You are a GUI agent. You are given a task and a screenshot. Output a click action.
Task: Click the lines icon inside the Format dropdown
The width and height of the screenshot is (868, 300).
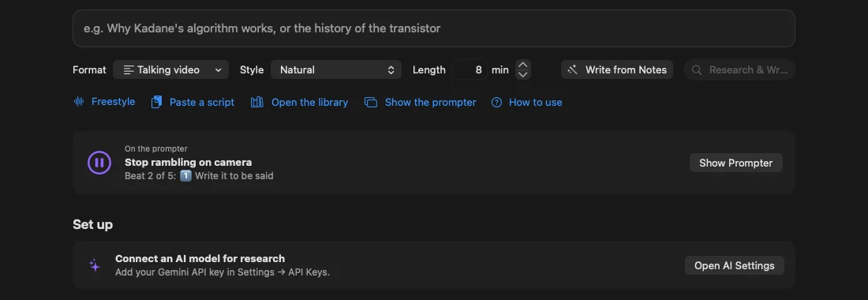pyautogui.click(x=129, y=69)
